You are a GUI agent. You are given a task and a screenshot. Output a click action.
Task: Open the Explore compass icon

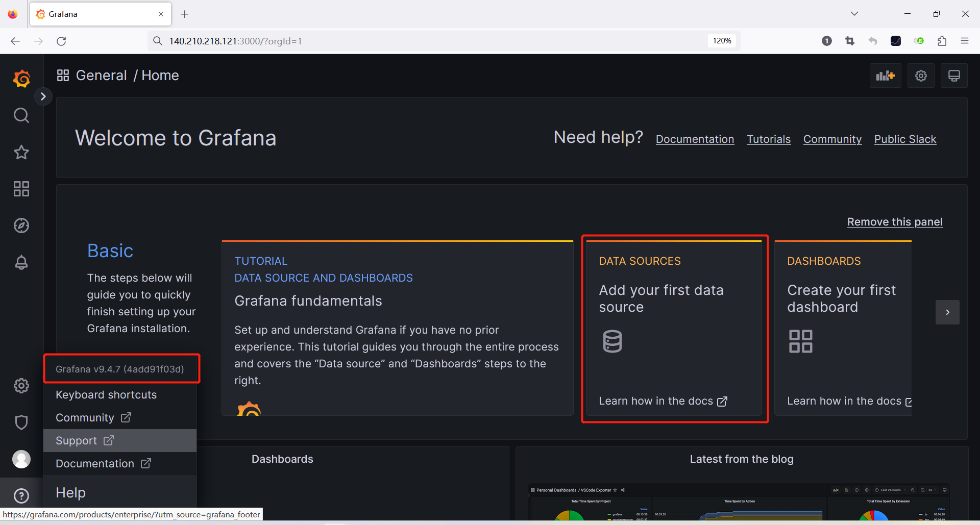(x=21, y=226)
